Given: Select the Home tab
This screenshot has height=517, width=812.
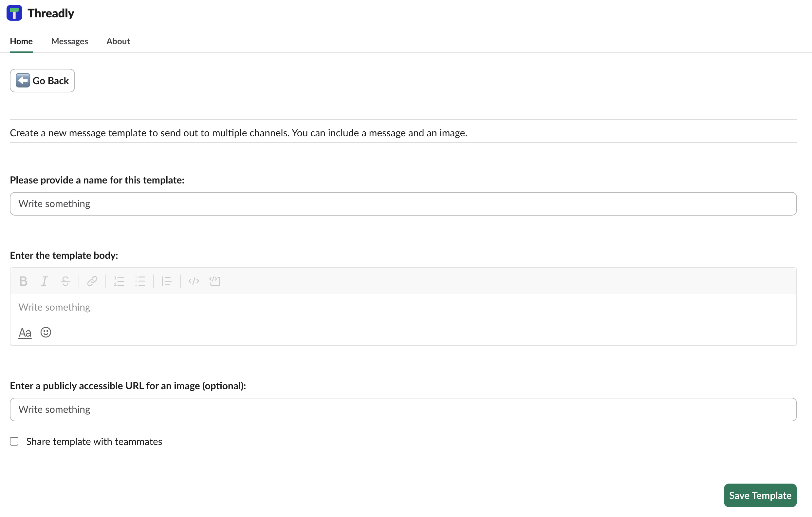Looking at the screenshot, I should click(21, 41).
